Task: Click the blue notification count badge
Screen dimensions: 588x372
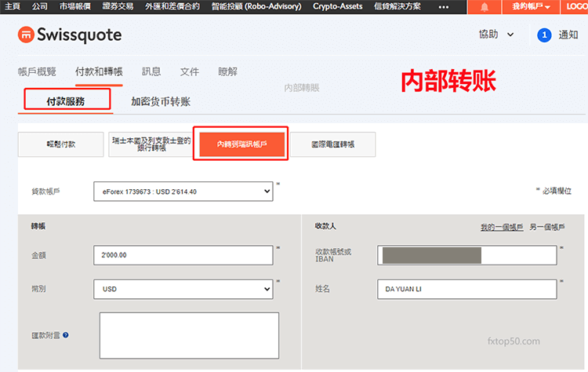Action: pos(544,35)
